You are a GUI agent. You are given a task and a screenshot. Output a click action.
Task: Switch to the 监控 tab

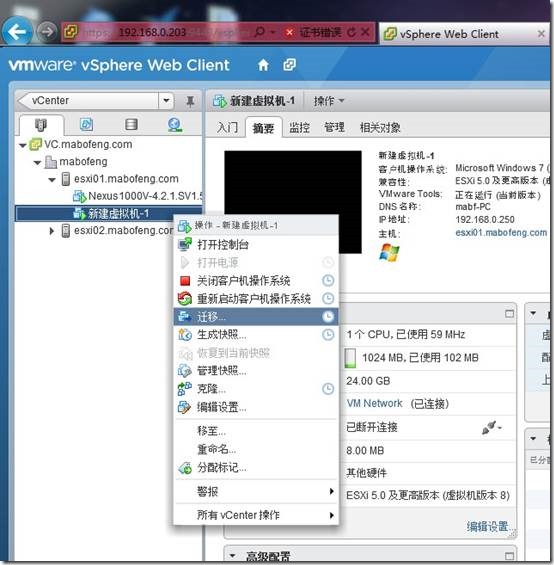click(299, 127)
